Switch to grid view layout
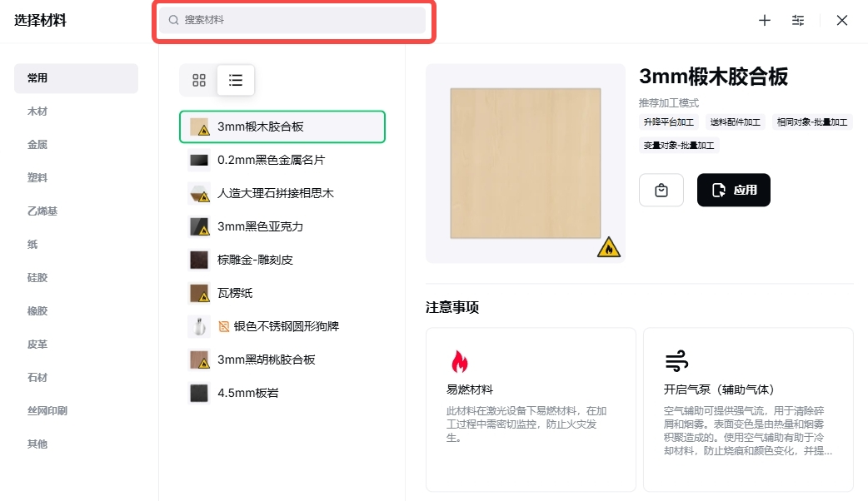The image size is (868, 501). 199,81
